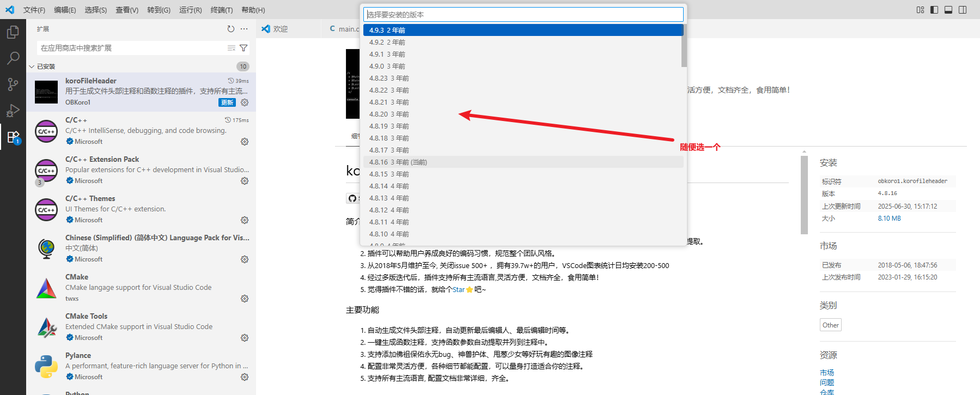Open 转到(G) menu

click(159, 10)
